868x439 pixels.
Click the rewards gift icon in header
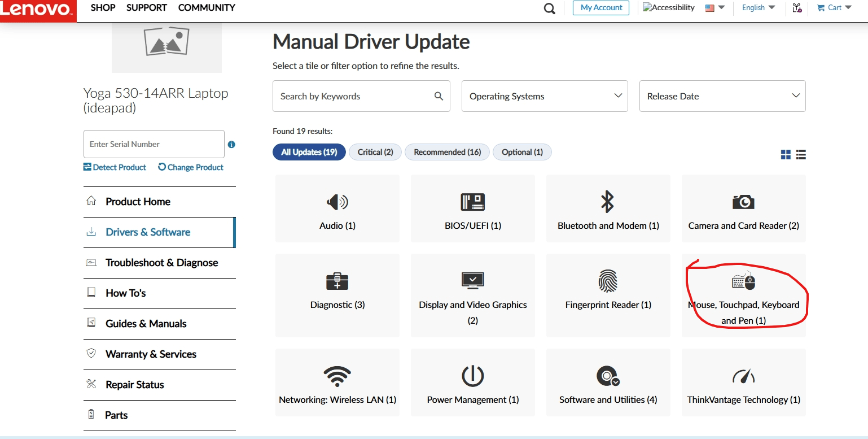click(797, 8)
